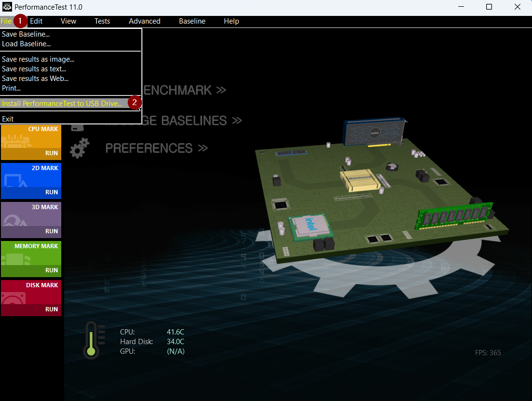
Task: Open the Edit menu
Action: (36, 21)
